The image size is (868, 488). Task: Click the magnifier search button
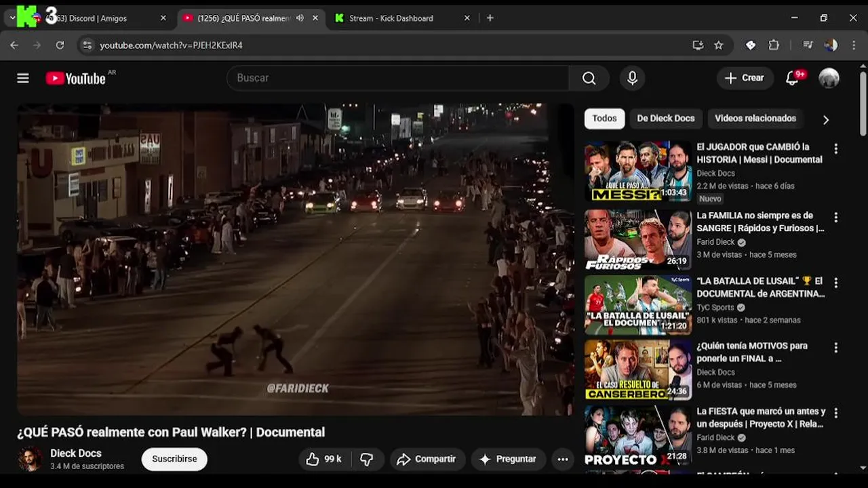tap(589, 78)
